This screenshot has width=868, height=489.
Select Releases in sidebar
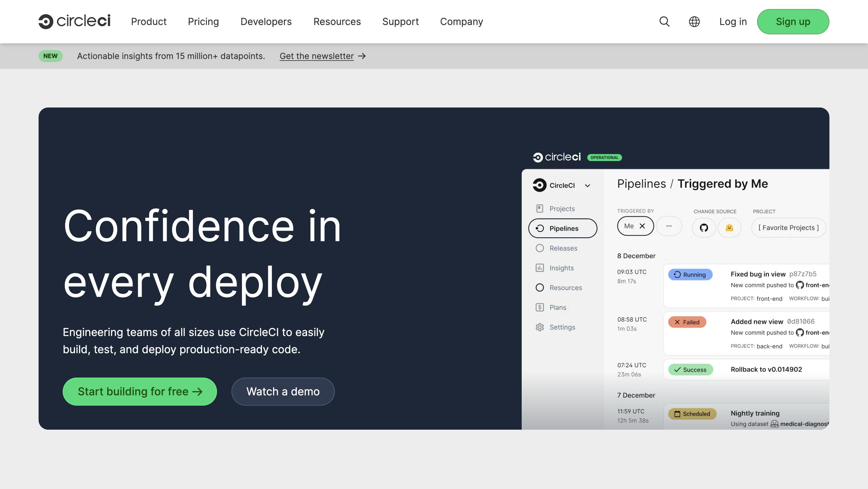(563, 248)
